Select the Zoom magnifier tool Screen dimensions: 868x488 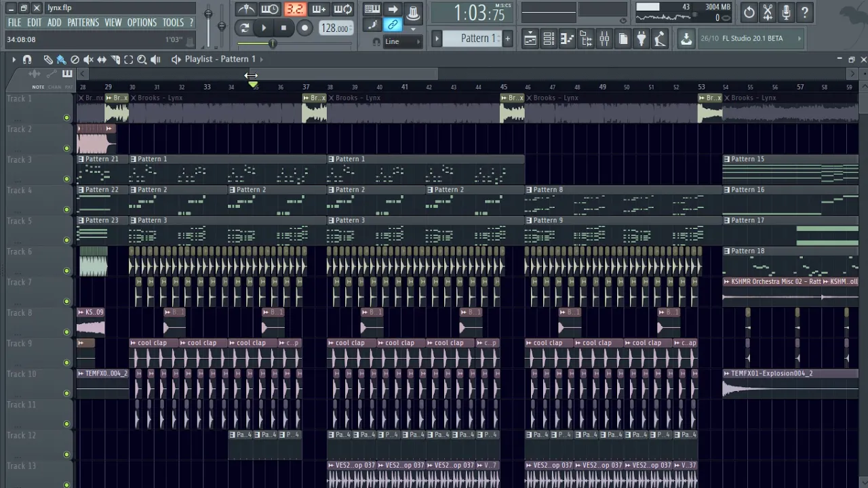pos(142,60)
